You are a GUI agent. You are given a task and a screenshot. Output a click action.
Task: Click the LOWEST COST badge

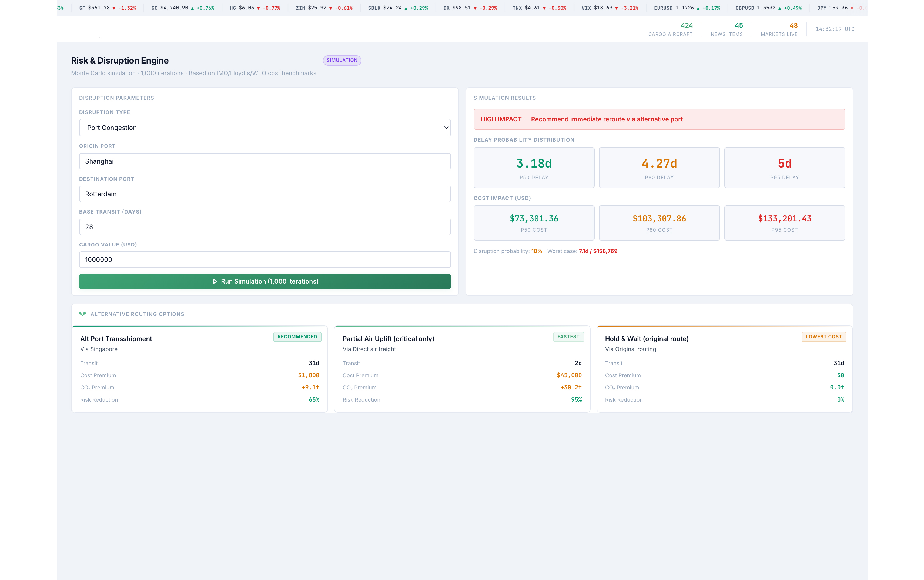(x=823, y=337)
